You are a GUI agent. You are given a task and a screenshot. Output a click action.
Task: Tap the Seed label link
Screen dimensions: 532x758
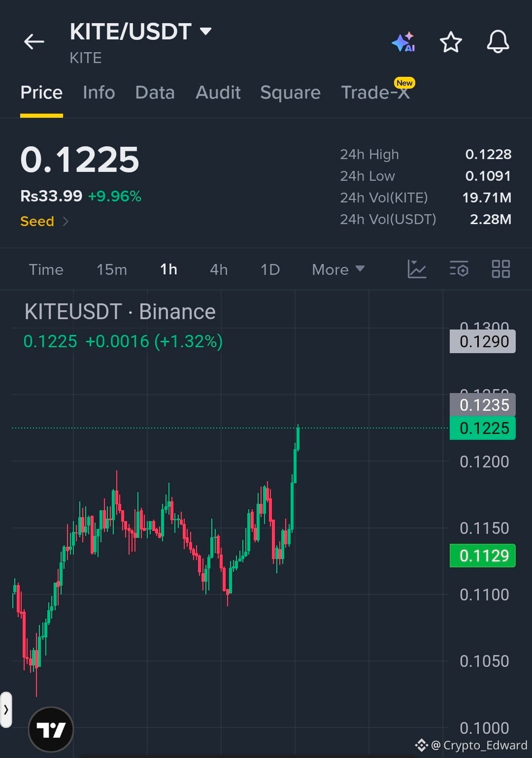37,222
